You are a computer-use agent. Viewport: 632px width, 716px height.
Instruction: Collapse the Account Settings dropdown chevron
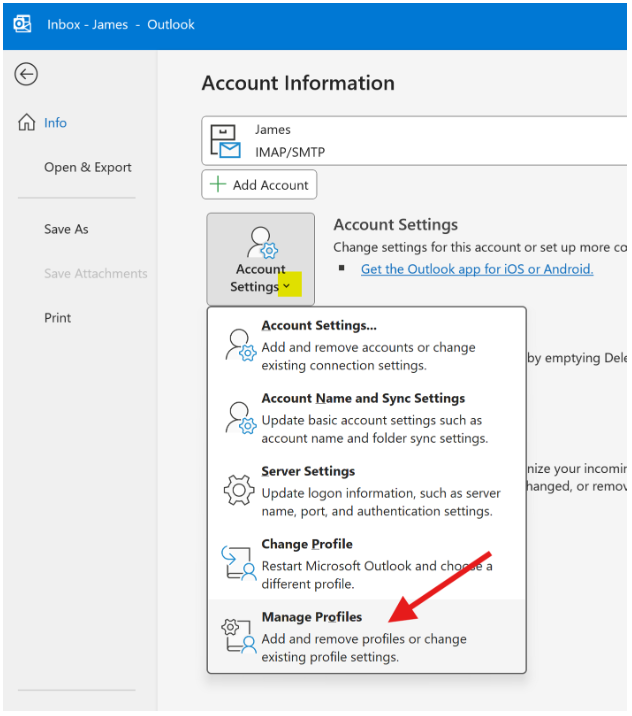coord(288,287)
